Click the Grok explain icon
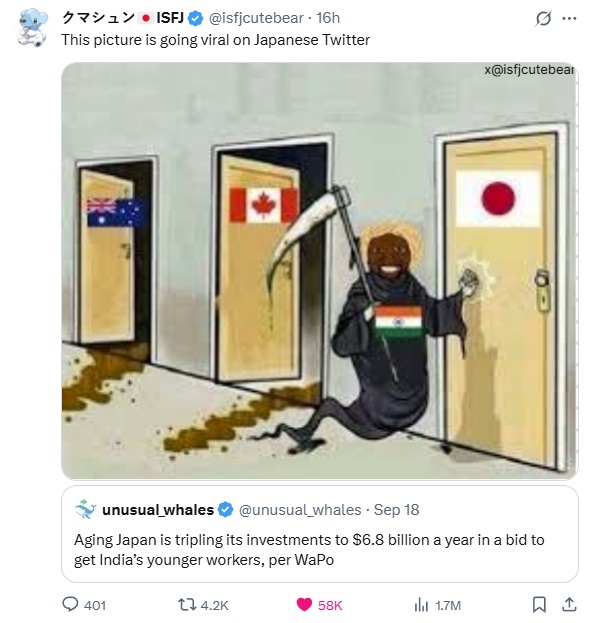589x623 pixels. (x=543, y=18)
